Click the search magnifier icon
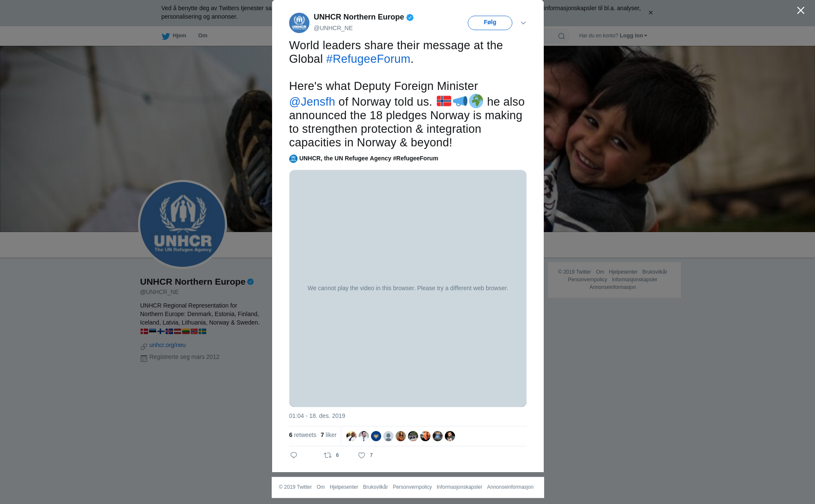The height and width of the screenshot is (504, 815). [562, 36]
